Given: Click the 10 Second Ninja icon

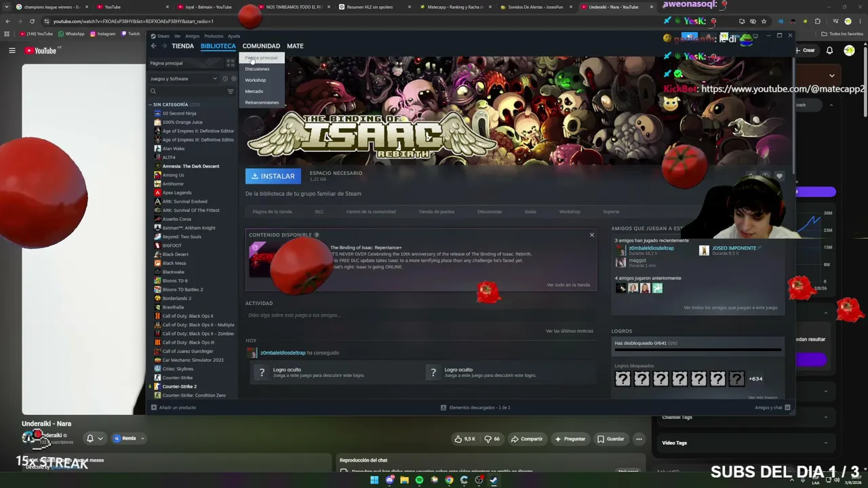Looking at the screenshot, I should (157, 113).
